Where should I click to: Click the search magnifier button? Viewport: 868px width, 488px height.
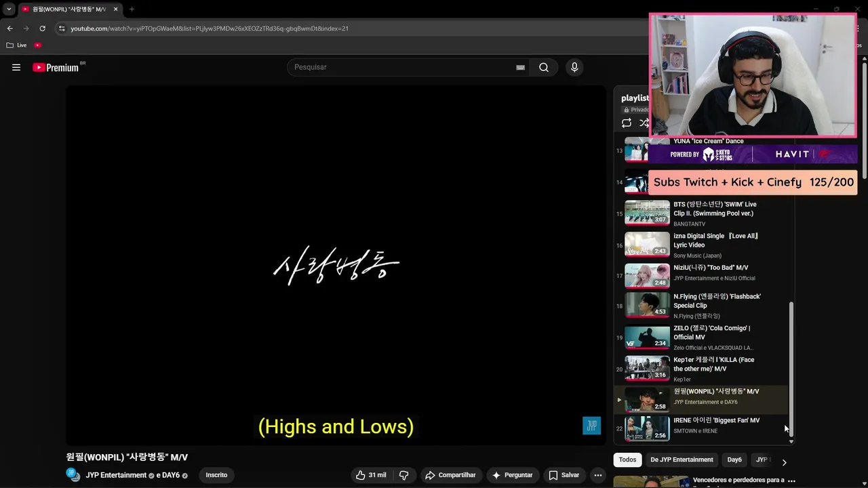[544, 67]
